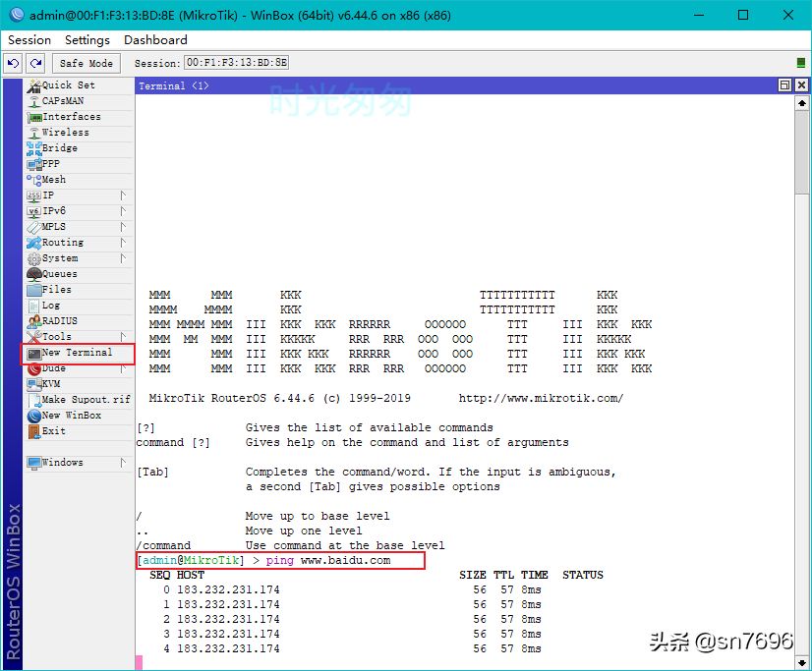Open the Wireless icon
The width and height of the screenshot is (812, 671).
(34, 133)
